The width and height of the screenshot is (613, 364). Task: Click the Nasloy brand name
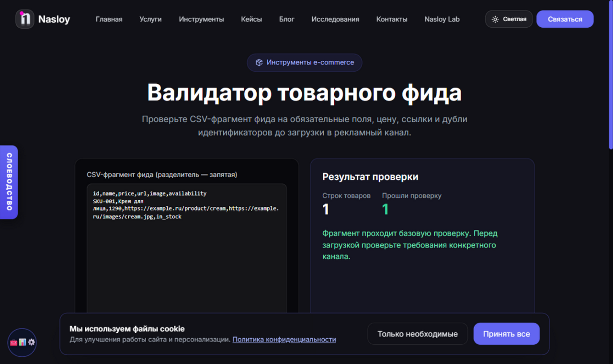[x=54, y=19]
